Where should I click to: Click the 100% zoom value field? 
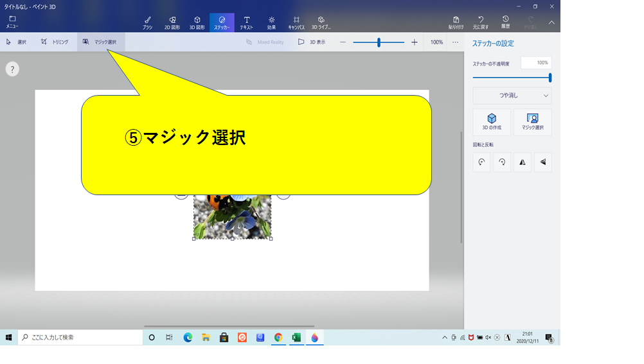[x=436, y=42]
